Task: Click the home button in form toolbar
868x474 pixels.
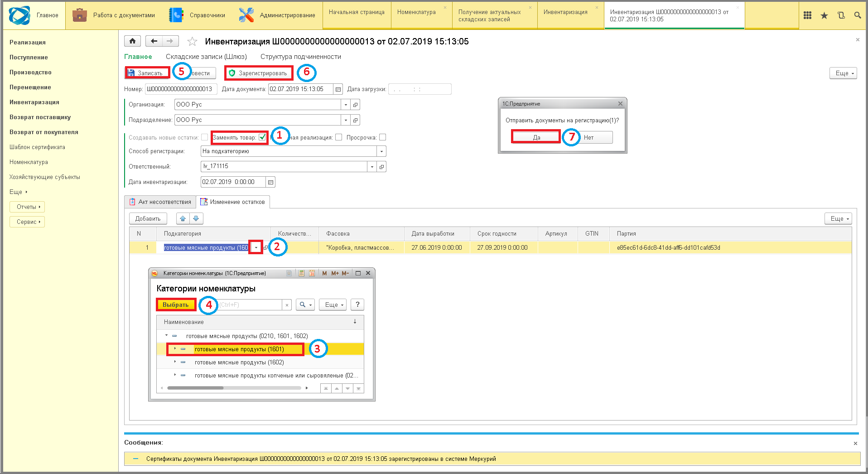Action: pyautogui.click(x=132, y=41)
